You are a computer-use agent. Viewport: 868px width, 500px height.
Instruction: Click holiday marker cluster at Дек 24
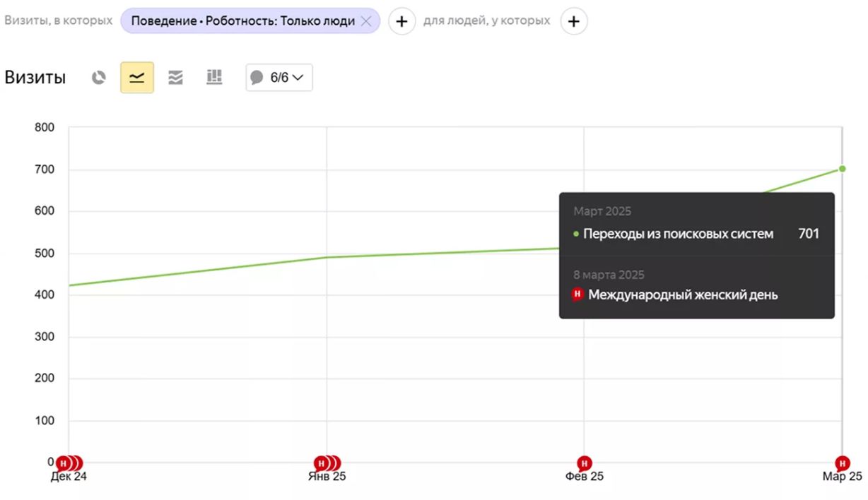pyautogui.click(x=69, y=463)
